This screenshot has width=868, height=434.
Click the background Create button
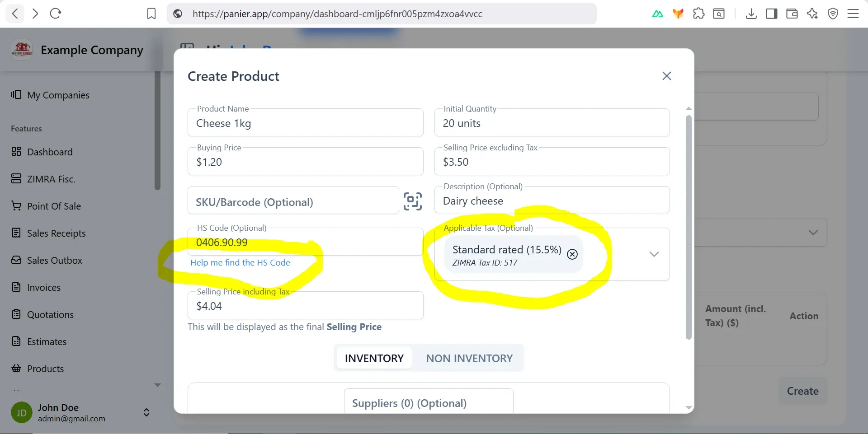(802, 391)
